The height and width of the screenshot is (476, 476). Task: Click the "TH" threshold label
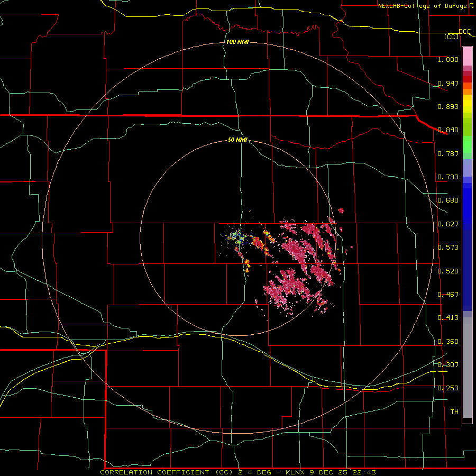point(454,412)
